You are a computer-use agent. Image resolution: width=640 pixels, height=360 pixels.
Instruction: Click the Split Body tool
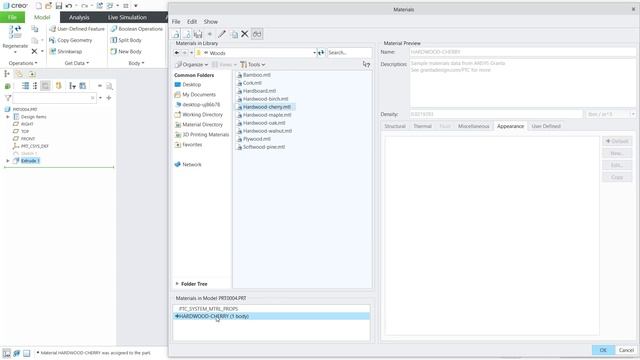click(x=126, y=40)
